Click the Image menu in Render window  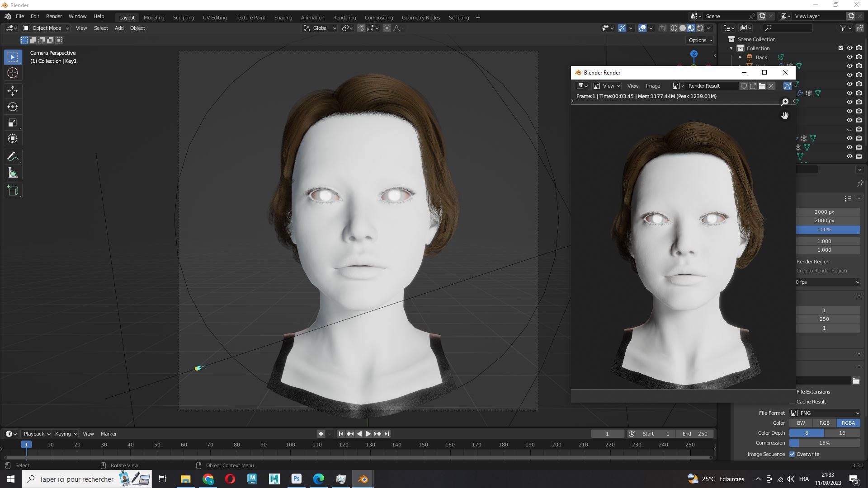click(x=654, y=86)
